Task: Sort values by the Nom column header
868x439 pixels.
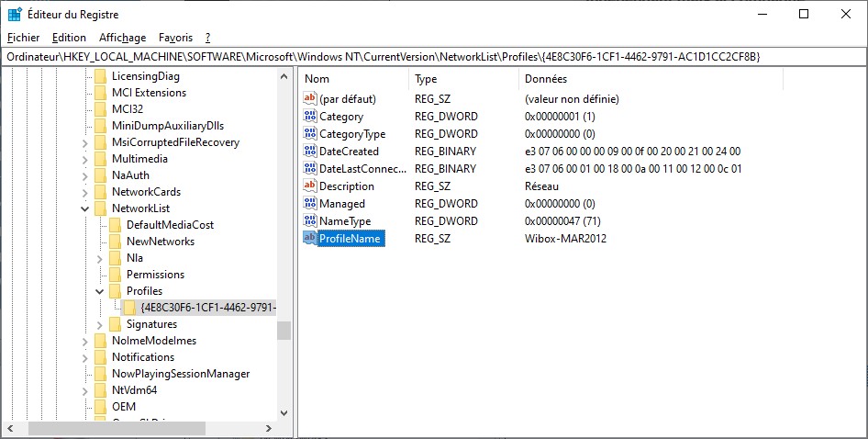Action: click(x=353, y=79)
